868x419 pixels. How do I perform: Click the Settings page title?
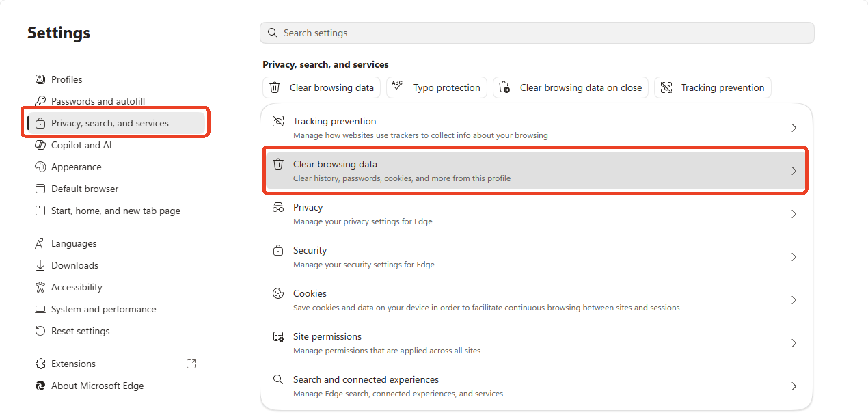click(59, 33)
